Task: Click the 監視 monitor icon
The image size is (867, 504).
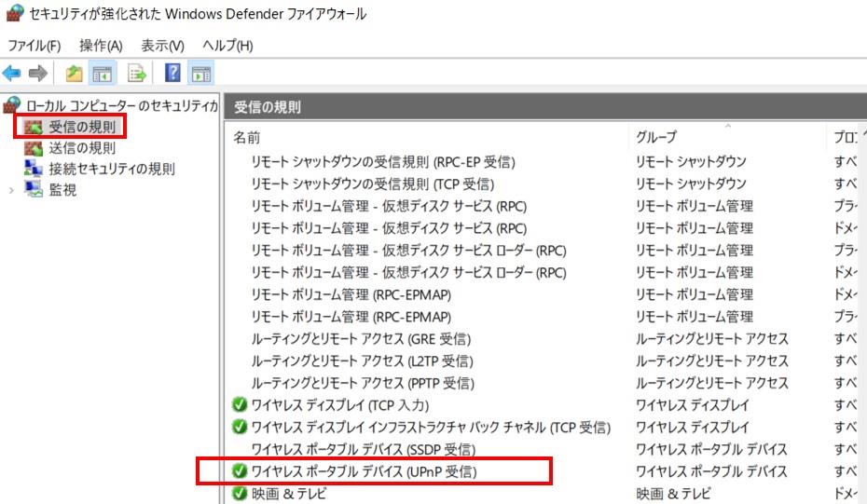Action: tap(34, 189)
